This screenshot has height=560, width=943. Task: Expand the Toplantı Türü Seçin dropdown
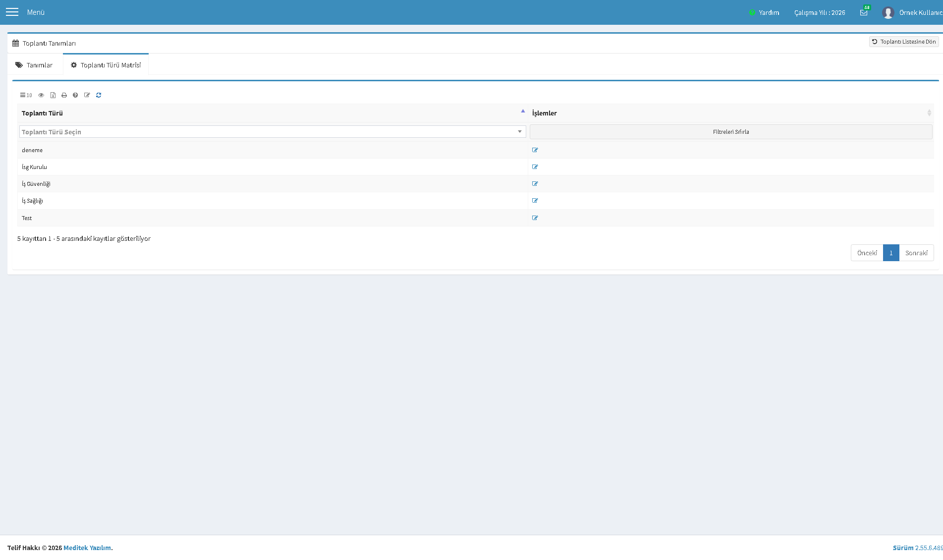tap(273, 132)
